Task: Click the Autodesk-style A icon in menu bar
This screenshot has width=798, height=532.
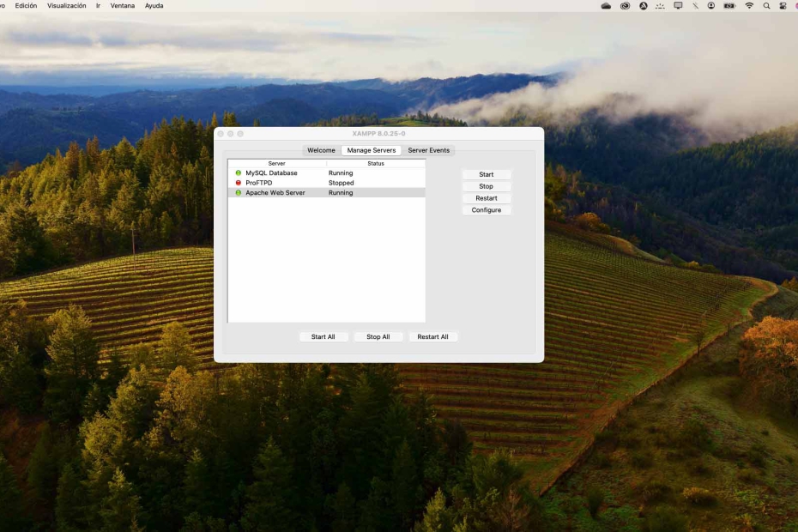Action: pos(644,6)
